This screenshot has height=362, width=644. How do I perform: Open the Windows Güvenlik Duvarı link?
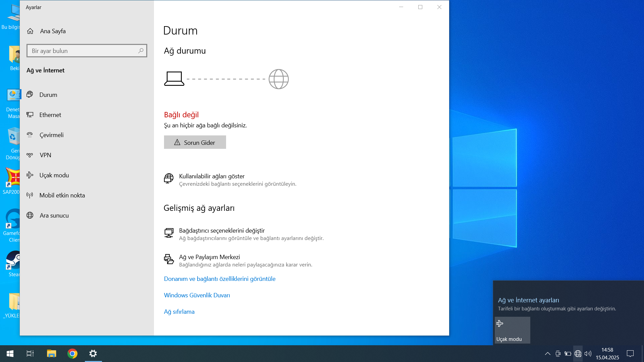[197, 295]
